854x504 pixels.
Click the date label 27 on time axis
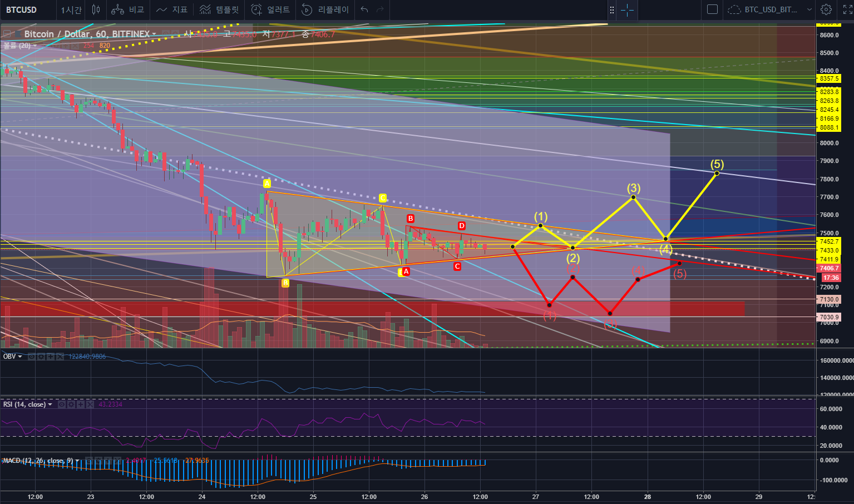pos(536,497)
